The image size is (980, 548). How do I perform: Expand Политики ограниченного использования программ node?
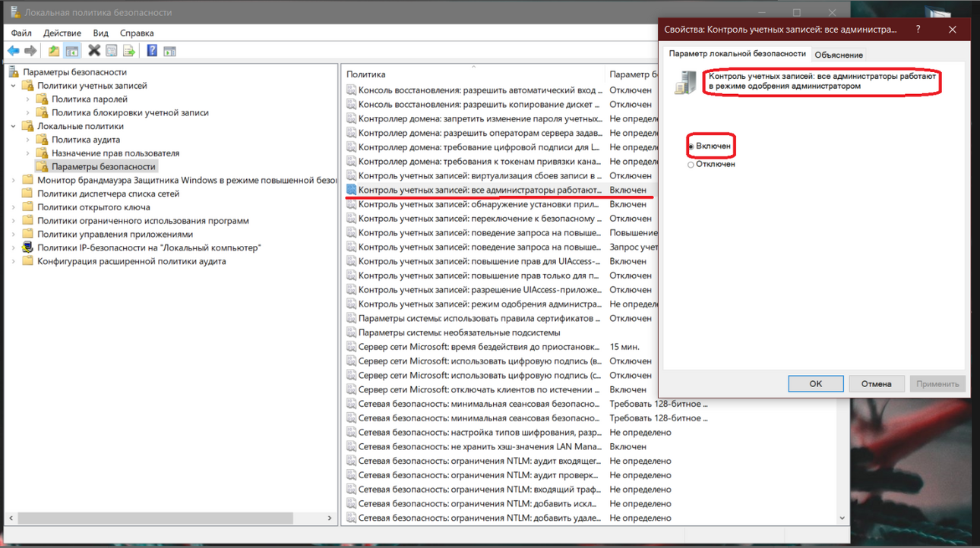point(14,221)
